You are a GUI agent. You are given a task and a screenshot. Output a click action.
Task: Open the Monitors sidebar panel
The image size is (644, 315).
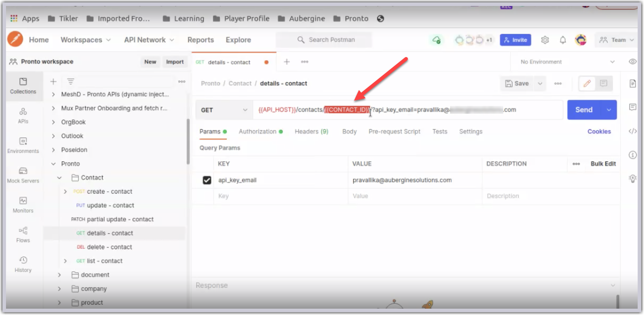[x=23, y=205]
